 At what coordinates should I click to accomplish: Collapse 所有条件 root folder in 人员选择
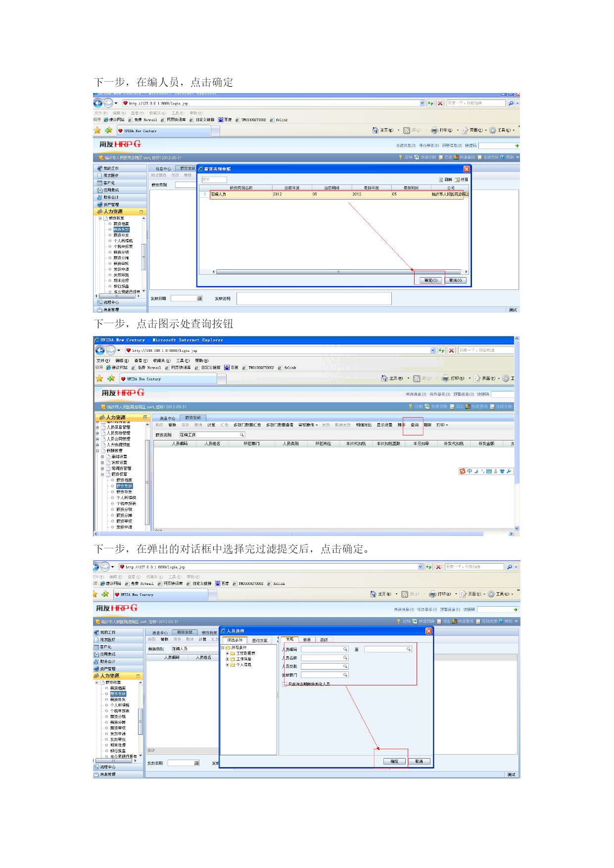coord(223,647)
